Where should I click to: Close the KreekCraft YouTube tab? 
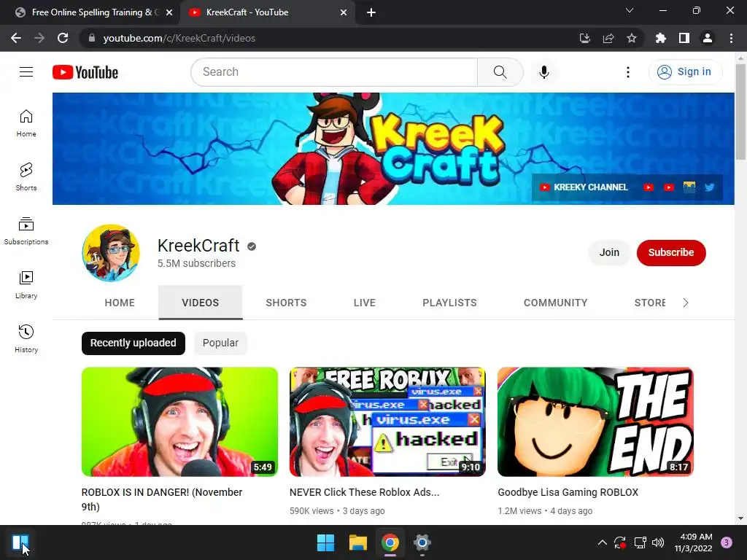(x=344, y=12)
